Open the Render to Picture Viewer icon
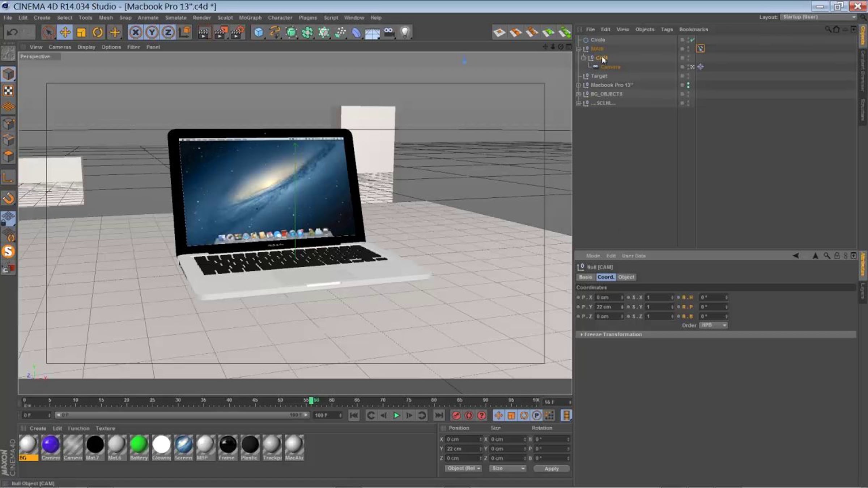868x488 pixels. [221, 33]
